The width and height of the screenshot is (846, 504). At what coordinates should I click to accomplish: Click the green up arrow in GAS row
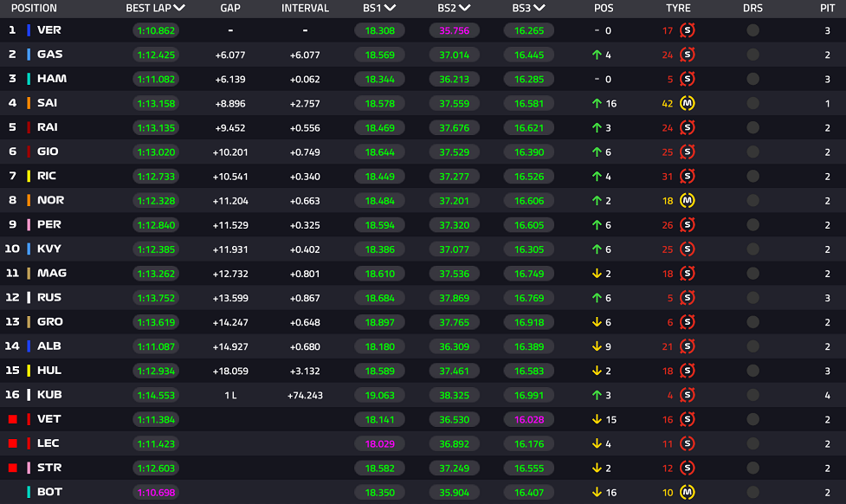[597, 55]
